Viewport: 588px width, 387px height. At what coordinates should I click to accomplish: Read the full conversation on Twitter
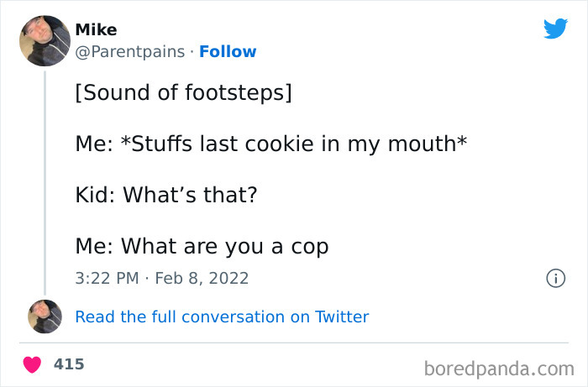click(222, 316)
